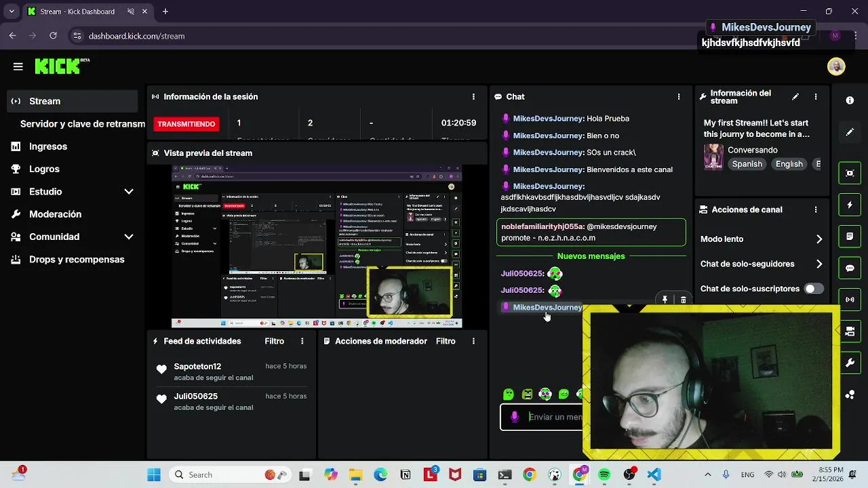Screen dimensions: 868x488
Task: Open the Windows Start menu
Action: tap(154, 475)
